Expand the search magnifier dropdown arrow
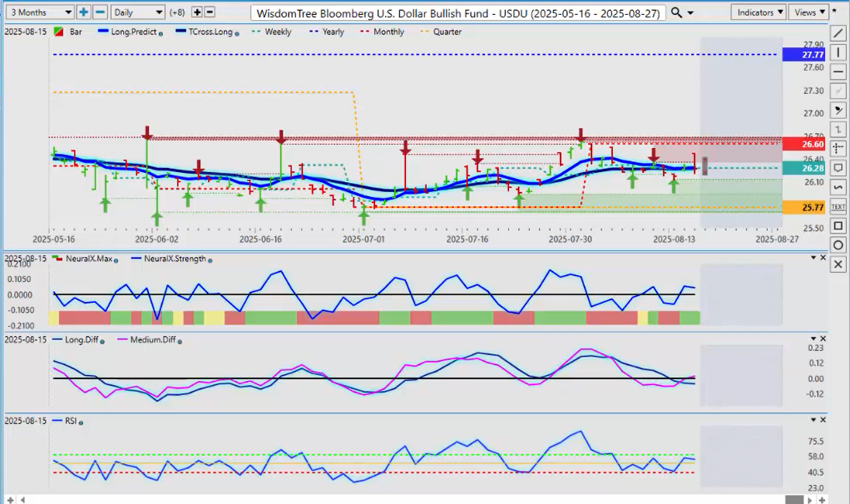The width and height of the screenshot is (850, 504). pyautogui.click(x=691, y=12)
